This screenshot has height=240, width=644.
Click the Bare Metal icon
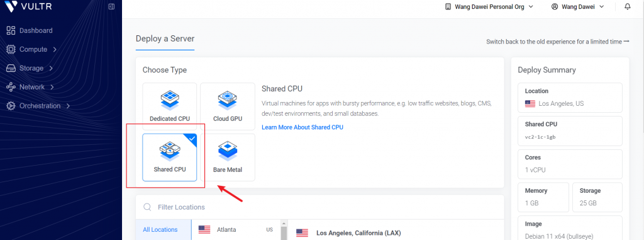click(x=228, y=151)
